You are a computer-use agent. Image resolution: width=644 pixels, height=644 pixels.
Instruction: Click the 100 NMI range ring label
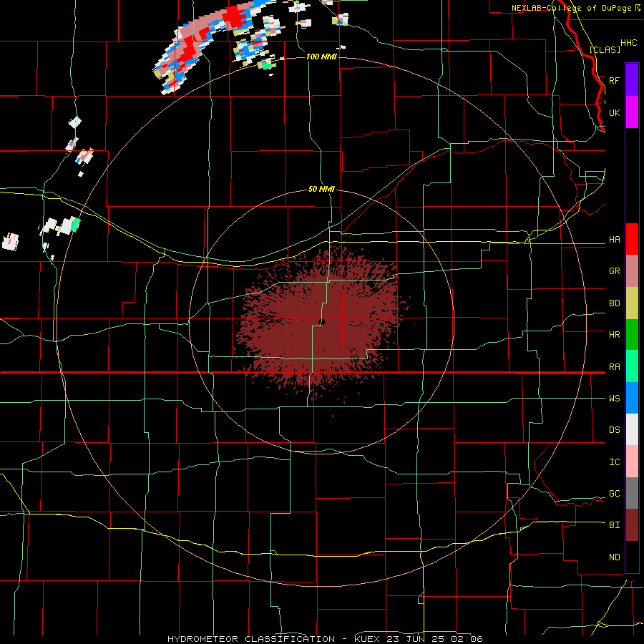pyautogui.click(x=321, y=57)
